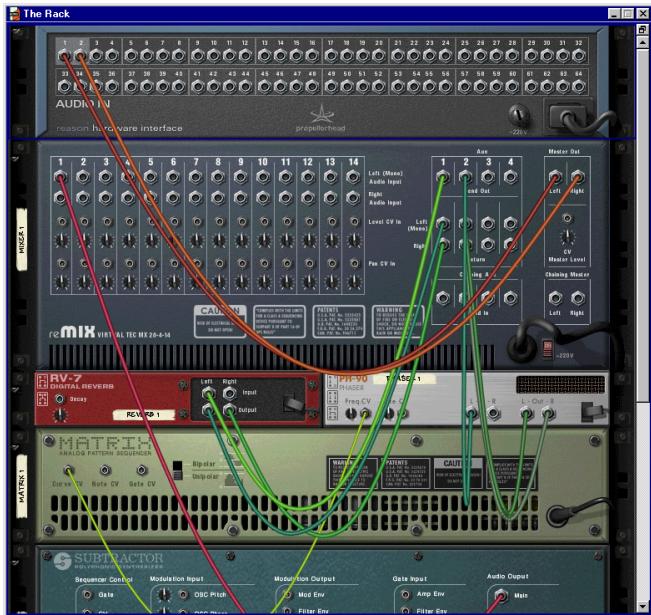Image resolution: width=651 pixels, height=615 pixels.
Task: Click the MATRIX 1 tape label
Action: (22, 486)
